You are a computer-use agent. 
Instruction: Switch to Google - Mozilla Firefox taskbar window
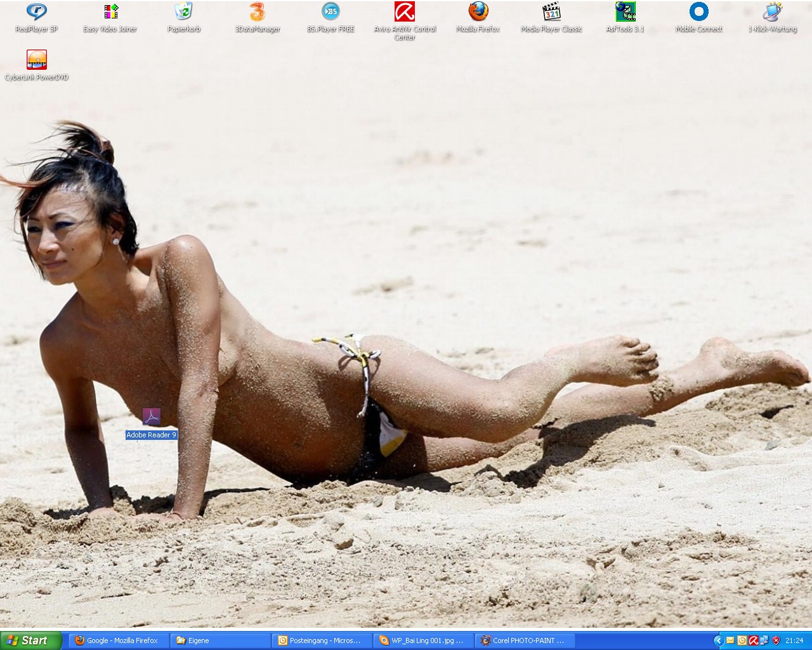(118, 640)
